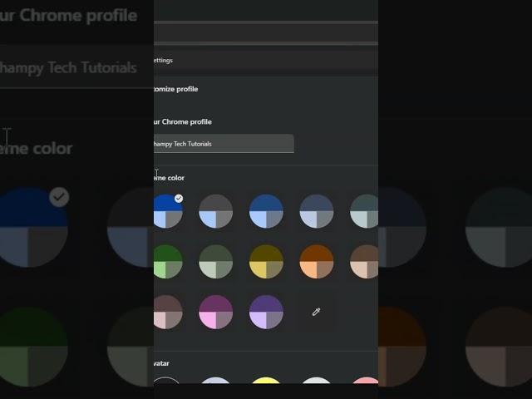Click the Chrome profile name field
The image size is (532, 399).
tap(223, 144)
